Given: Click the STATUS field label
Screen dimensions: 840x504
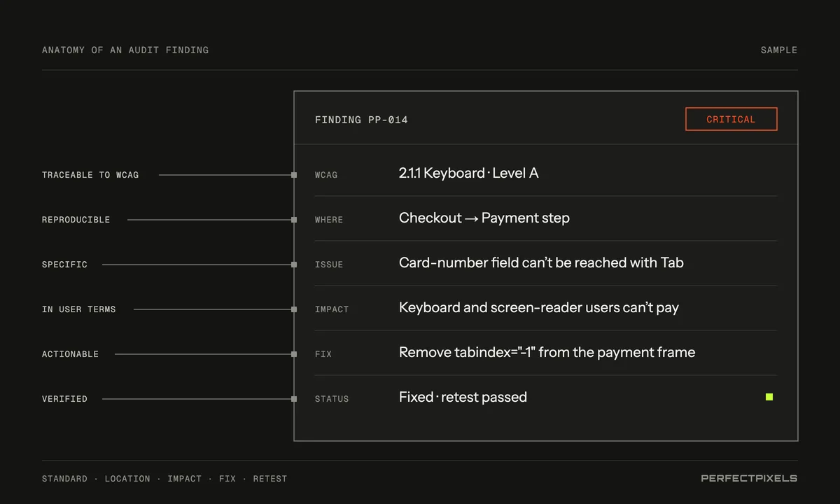Looking at the screenshot, I should click(x=332, y=399).
